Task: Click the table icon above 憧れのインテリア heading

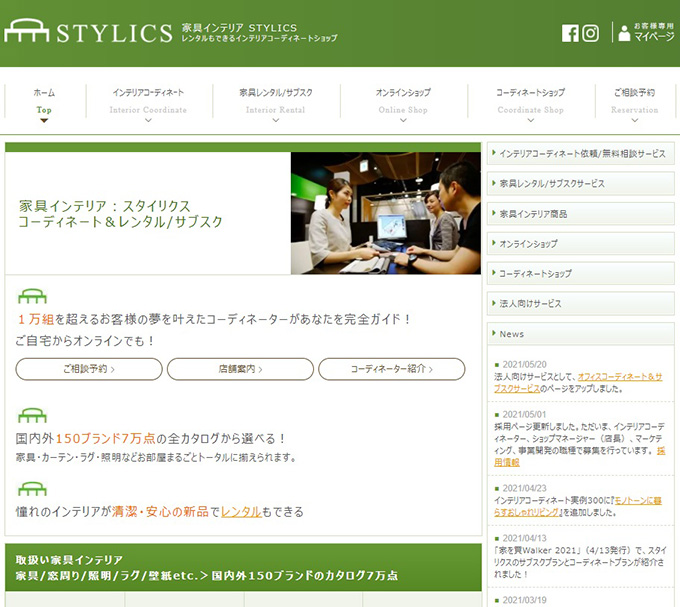Action: [x=32, y=489]
